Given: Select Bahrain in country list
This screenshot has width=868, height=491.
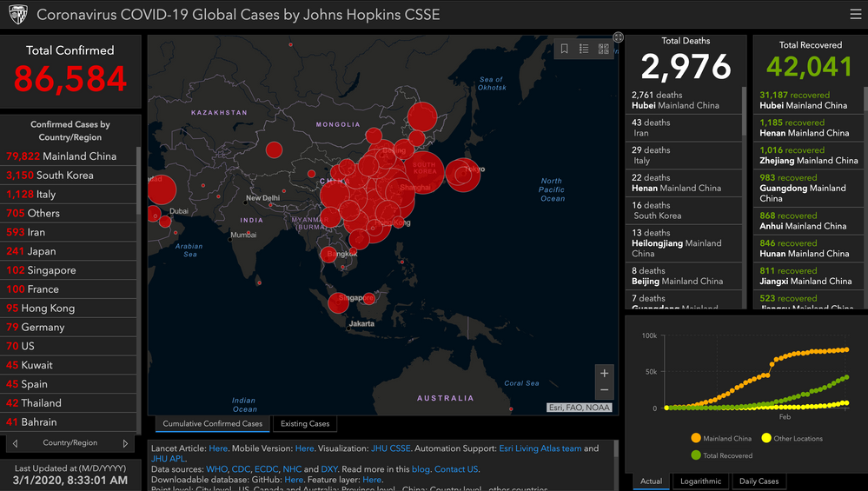Looking at the screenshot, I should tap(69, 422).
